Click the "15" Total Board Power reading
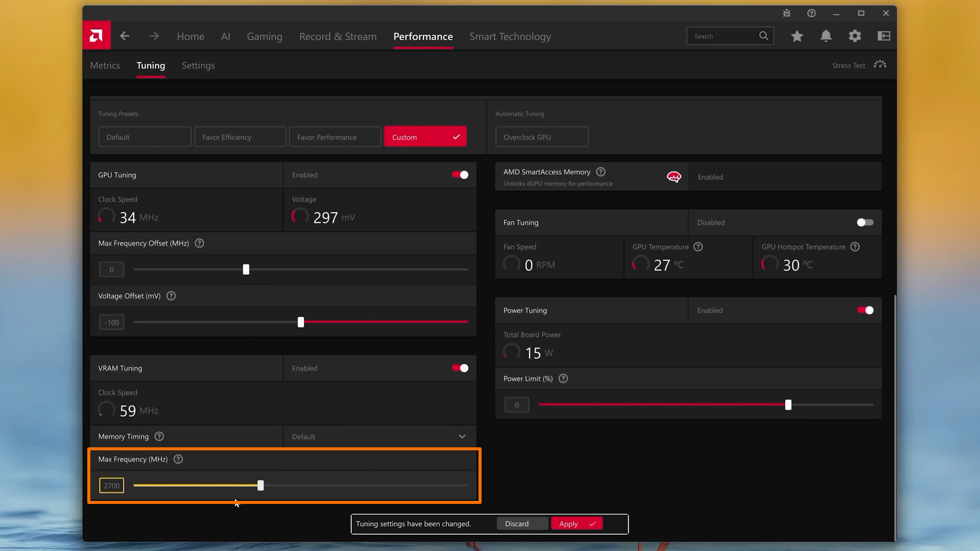The height and width of the screenshot is (551, 980). point(533,353)
